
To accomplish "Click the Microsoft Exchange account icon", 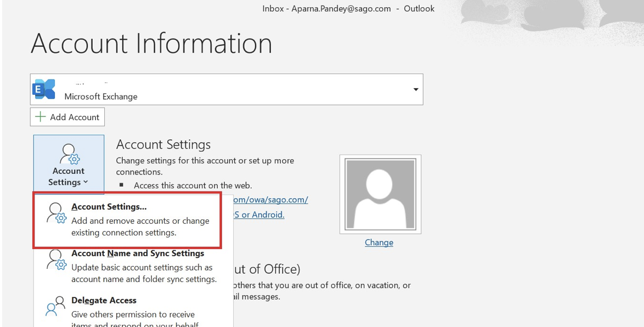I will coord(44,89).
